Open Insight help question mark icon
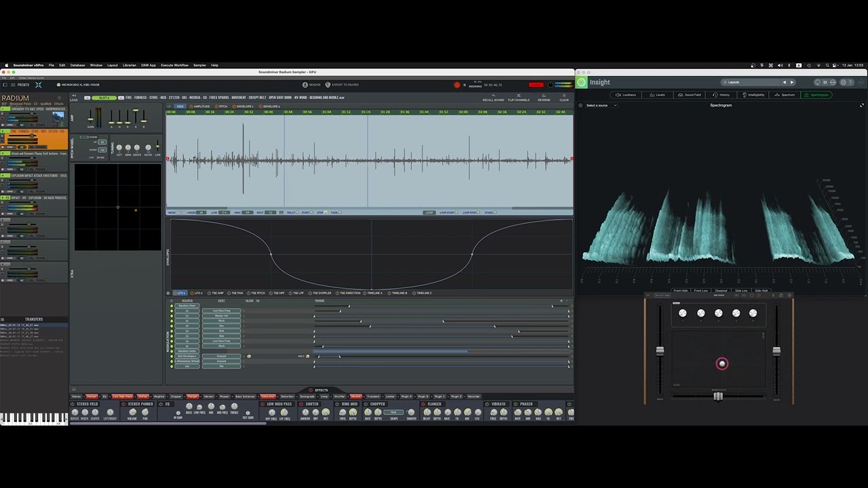This screenshot has height=488, width=868. point(852,82)
